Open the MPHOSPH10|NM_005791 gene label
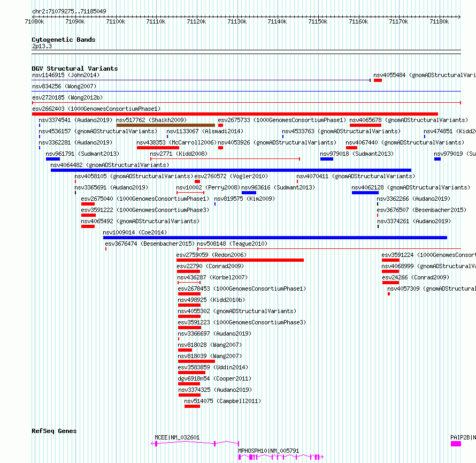This screenshot has width=476, height=463. [268, 451]
